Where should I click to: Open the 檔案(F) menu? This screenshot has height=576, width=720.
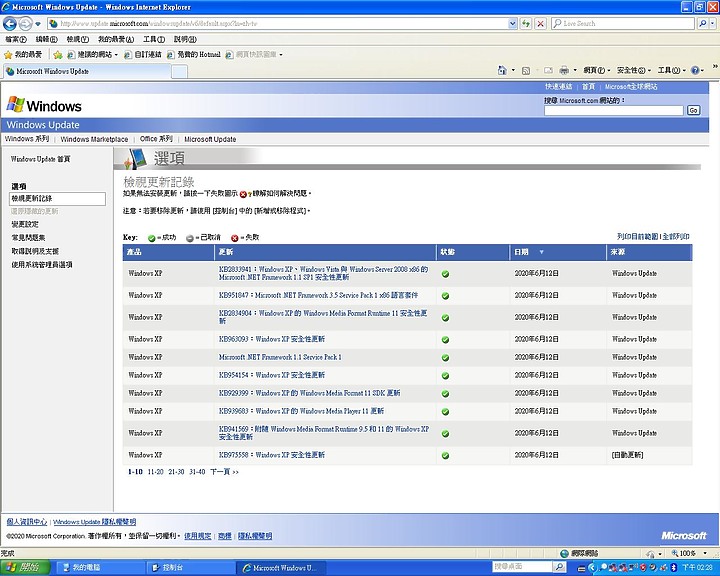16,40
